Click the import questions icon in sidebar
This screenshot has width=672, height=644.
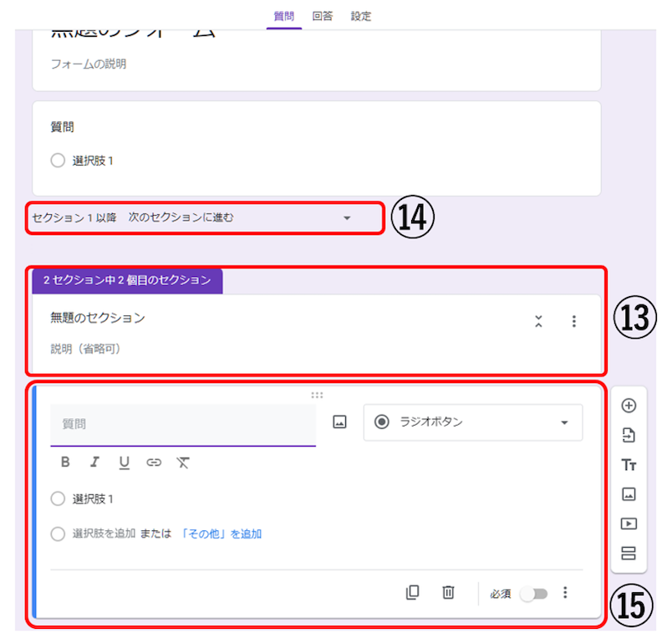click(628, 435)
